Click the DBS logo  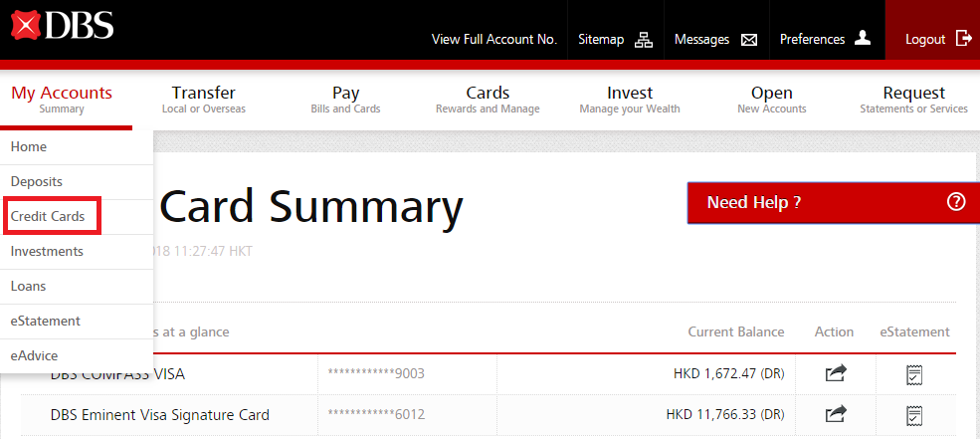[x=62, y=25]
